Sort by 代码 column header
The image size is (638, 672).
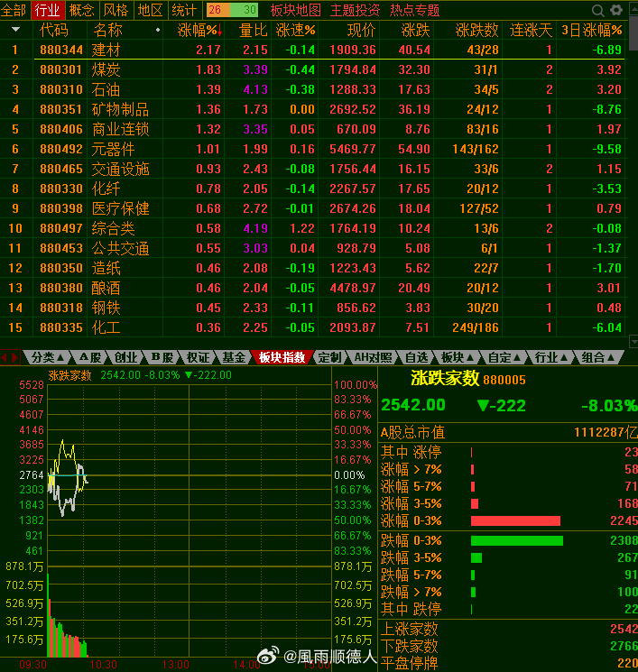[x=54, y=30]
